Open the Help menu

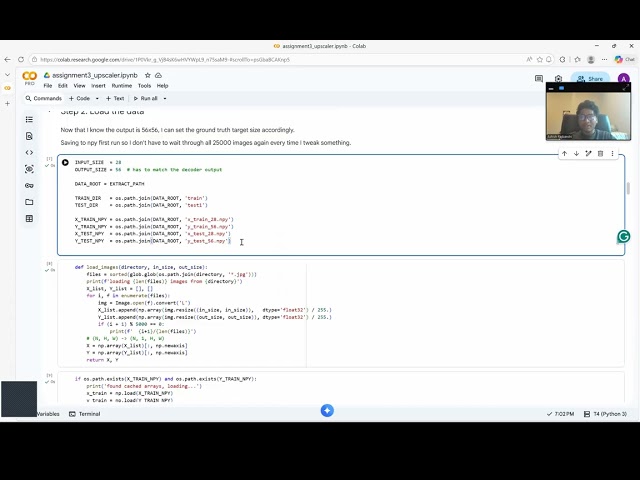[x=162, y=86]
